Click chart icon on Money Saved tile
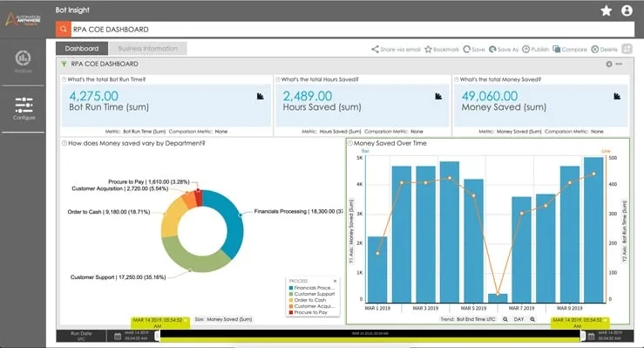The width and height of the screenshot is (644, 348). click(x=617, y=96)
